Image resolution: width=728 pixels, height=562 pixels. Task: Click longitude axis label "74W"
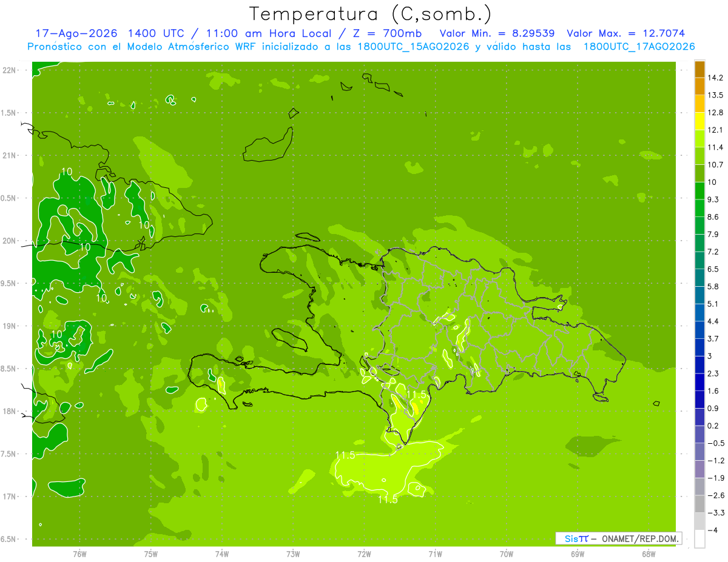[222, 554]
